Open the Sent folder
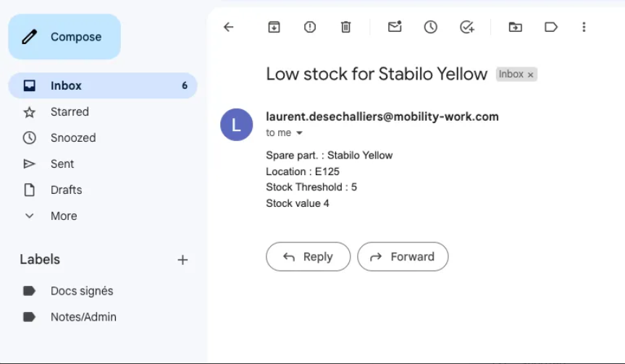Screen dimensions: 625x364 [x=62, y=164]
